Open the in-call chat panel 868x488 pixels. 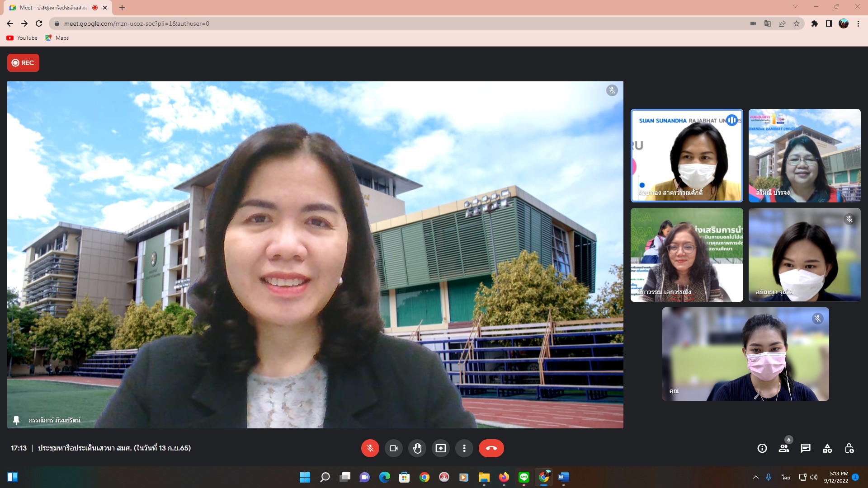point(806,448)
